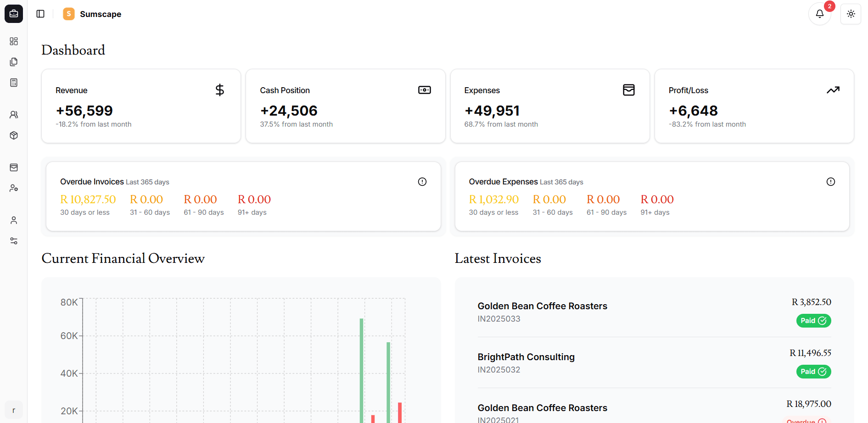Open the Golden Bean Coffee Roasters IN2025021 row
The width and height of the screenshot is (868, 423).
tap(654, 406)
